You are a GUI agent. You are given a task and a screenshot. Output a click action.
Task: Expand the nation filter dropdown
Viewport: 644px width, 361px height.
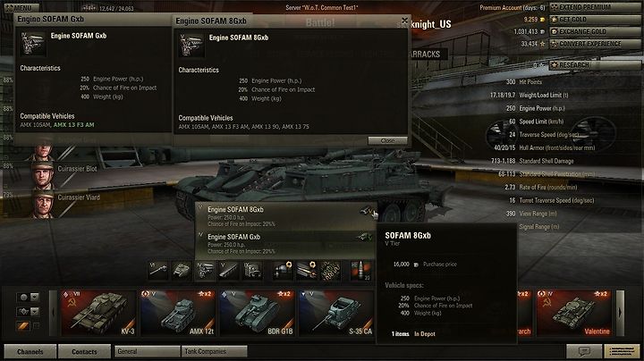coord(28,297)
